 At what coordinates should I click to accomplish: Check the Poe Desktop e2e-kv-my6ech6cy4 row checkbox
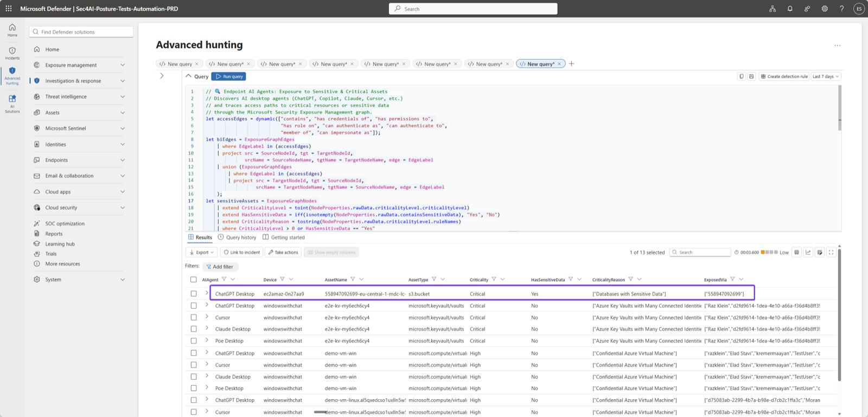194,341
